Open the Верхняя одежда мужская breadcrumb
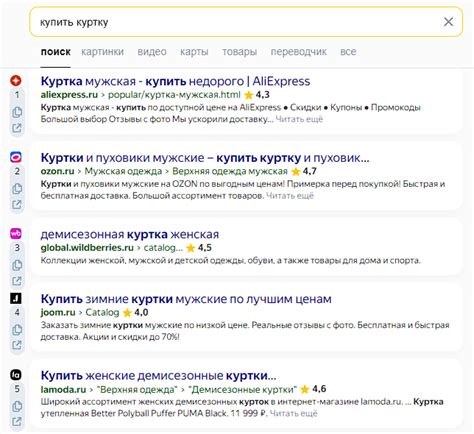This screenshot has height=434, width=474. point(230,171)
